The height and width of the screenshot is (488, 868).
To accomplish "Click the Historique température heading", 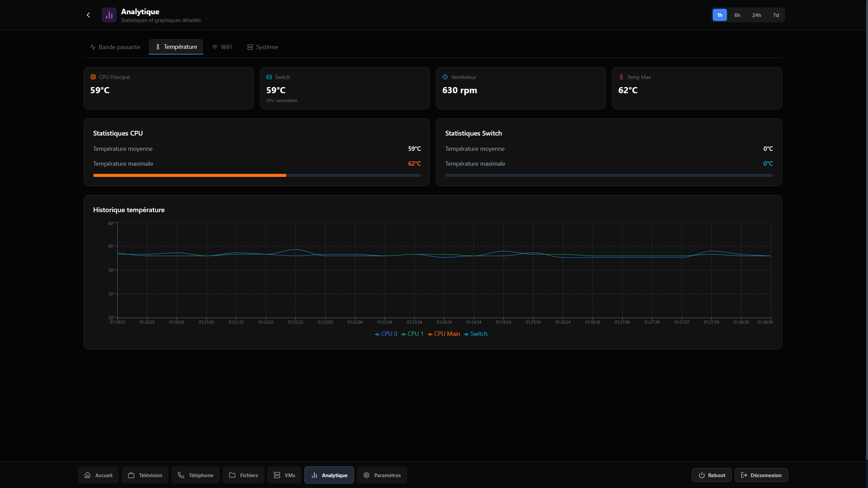I will tap(129, 210).
